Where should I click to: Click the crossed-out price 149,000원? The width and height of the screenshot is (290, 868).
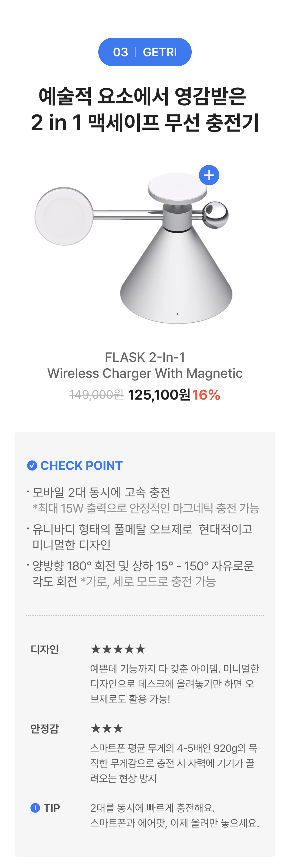[x=96, y=395]
